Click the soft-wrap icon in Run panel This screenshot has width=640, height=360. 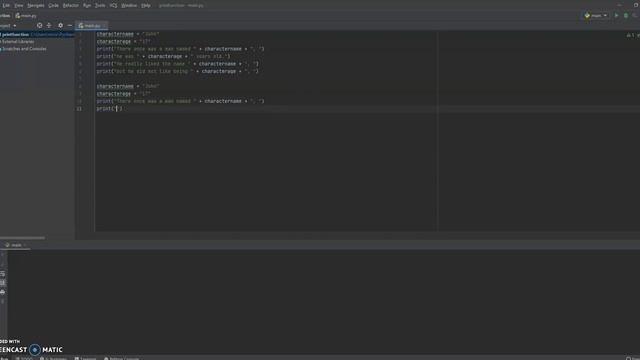click(x=3, y=274)
